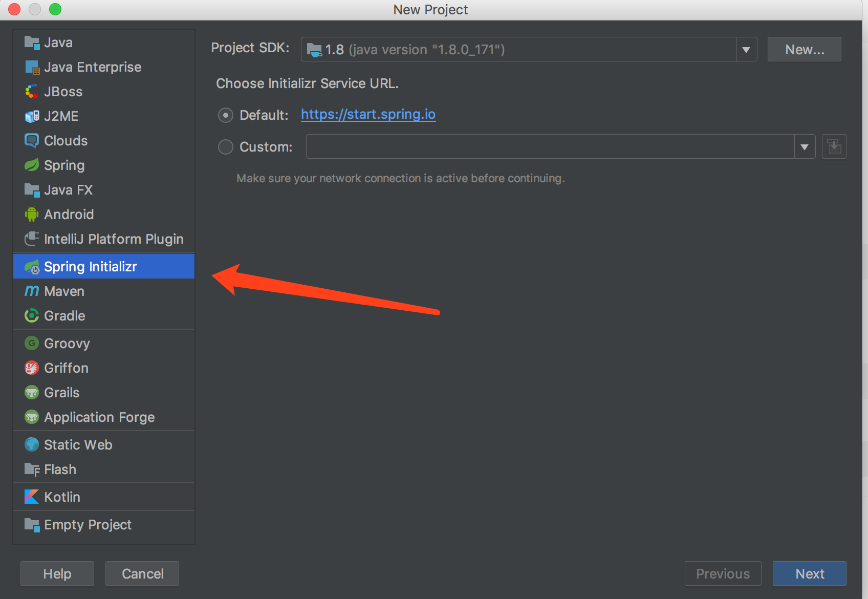The height and width of the screenshot is (599, 868).
Task: Select the Groovy 'G' icon
Action: click(x=32, y=344)
